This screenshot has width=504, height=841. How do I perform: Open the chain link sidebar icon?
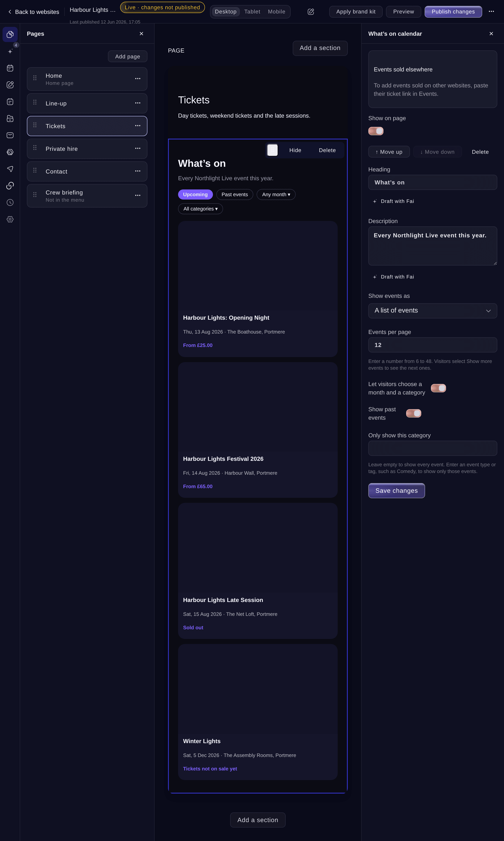point(10,185)
